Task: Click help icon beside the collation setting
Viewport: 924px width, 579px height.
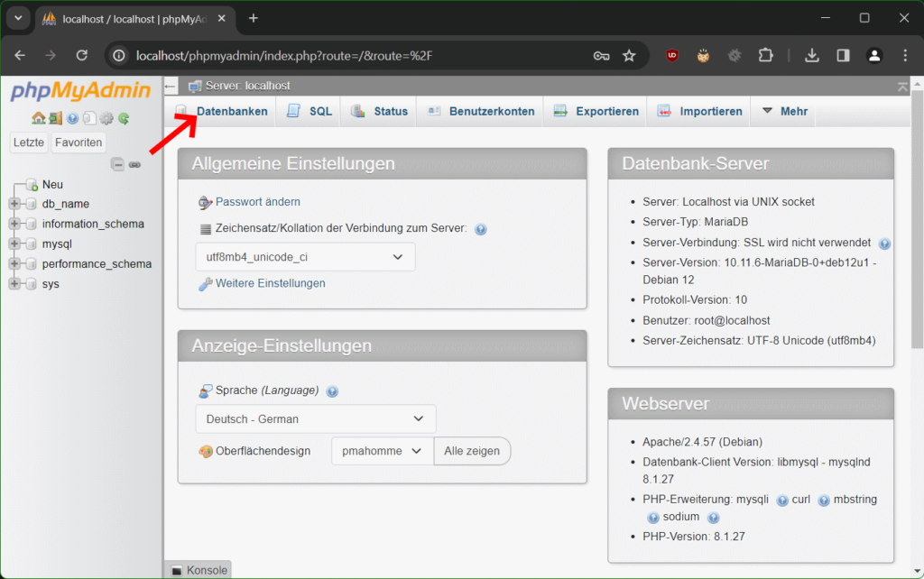Action: pos(480,229)
